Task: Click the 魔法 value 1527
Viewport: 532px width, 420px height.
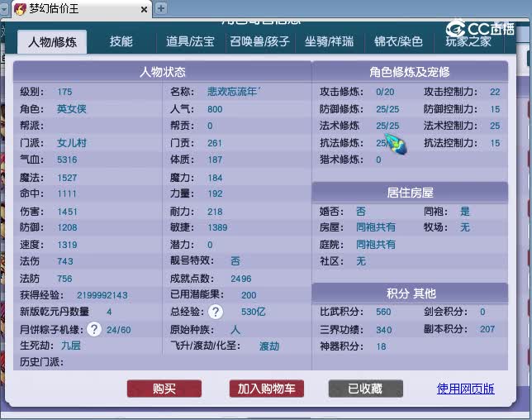Action: (x=67, y=178)
